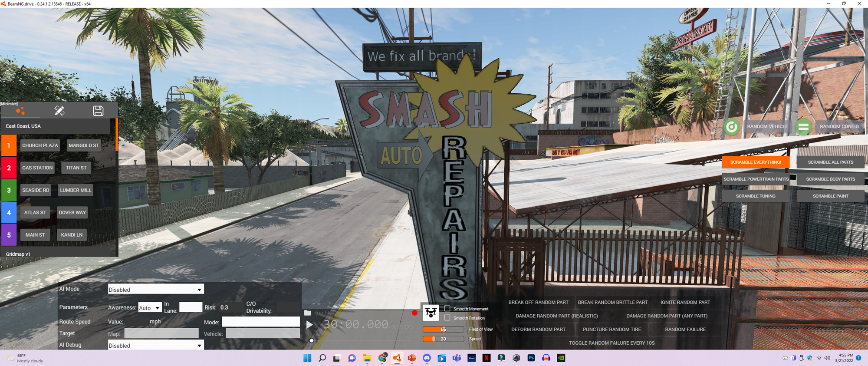Click the red number 2 tile
The image size is (868, 366).
pyautogui.click(x=9, y=168)
